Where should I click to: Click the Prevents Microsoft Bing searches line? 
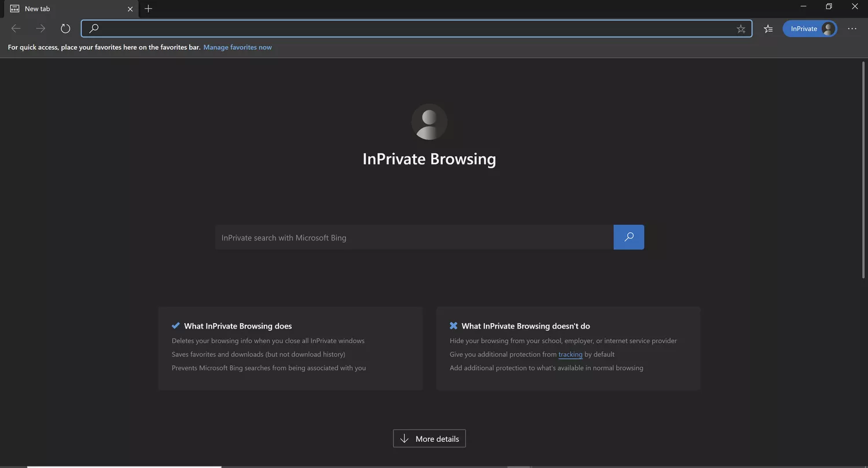point(269,368)
